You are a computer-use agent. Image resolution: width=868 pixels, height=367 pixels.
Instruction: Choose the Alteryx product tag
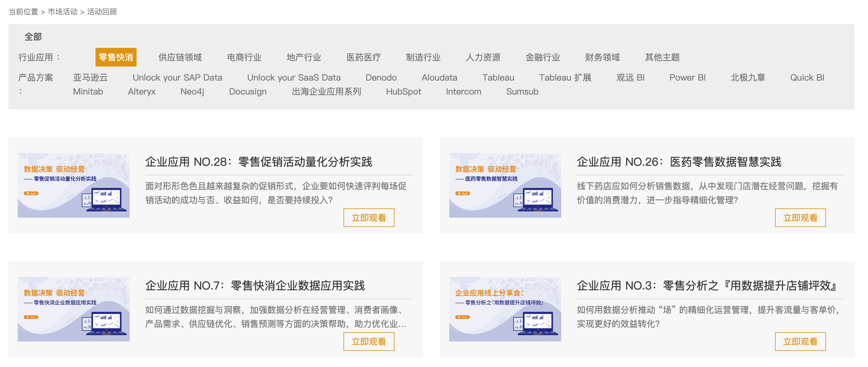tap(142, 91)
